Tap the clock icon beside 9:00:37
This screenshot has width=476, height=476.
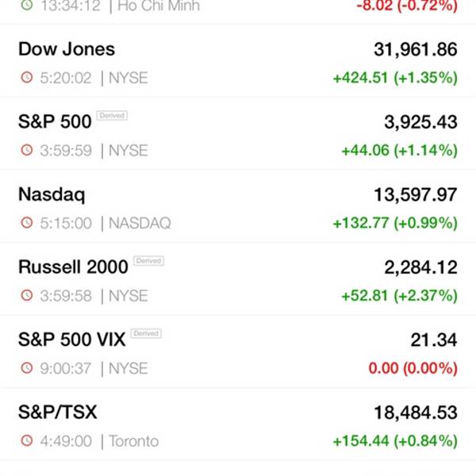(x=27, y=367)
